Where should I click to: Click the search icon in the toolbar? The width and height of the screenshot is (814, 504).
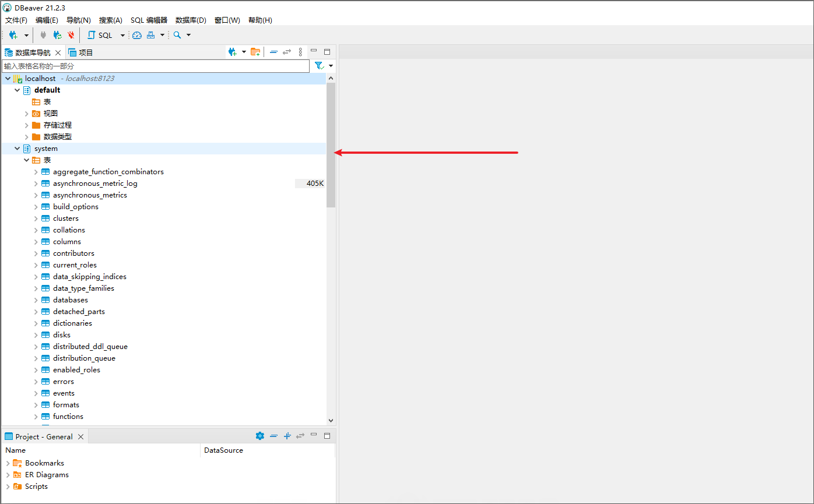point(177,35)
